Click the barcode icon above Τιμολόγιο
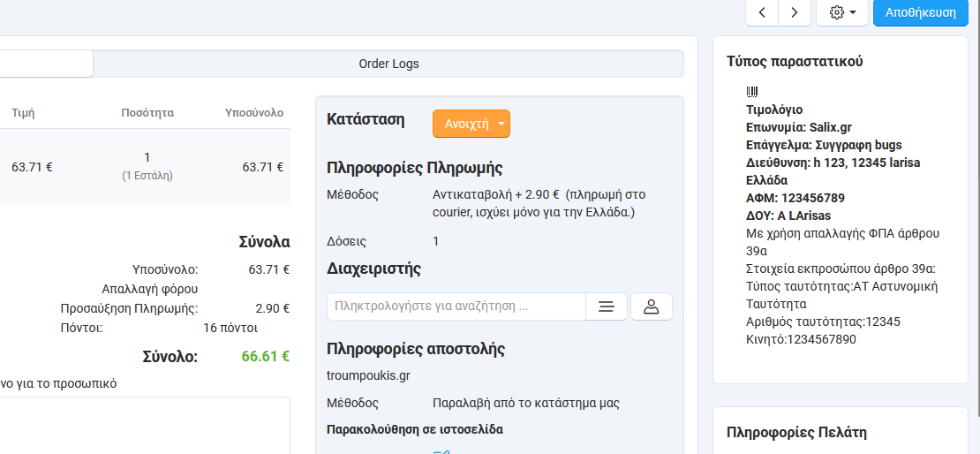 click(x=752, y=92)
